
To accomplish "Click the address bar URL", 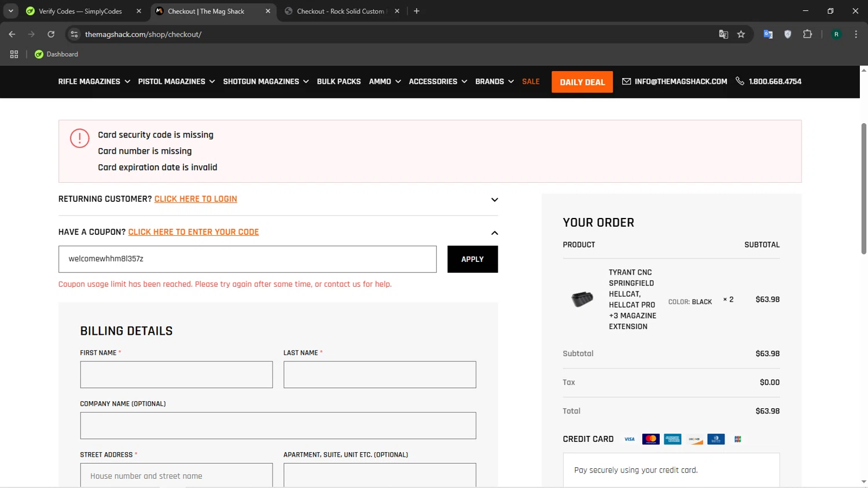I will click(x=143, y=34).
